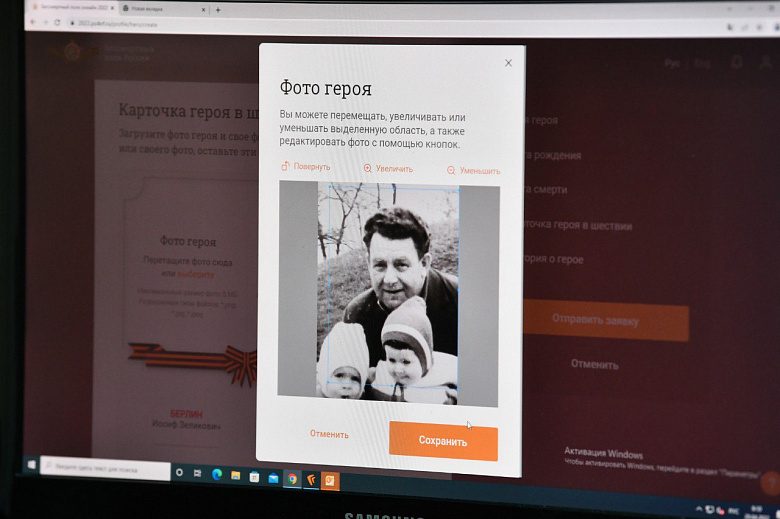Click the Отменить link in the dialog

pyautogui.click(x=329, y=434)
